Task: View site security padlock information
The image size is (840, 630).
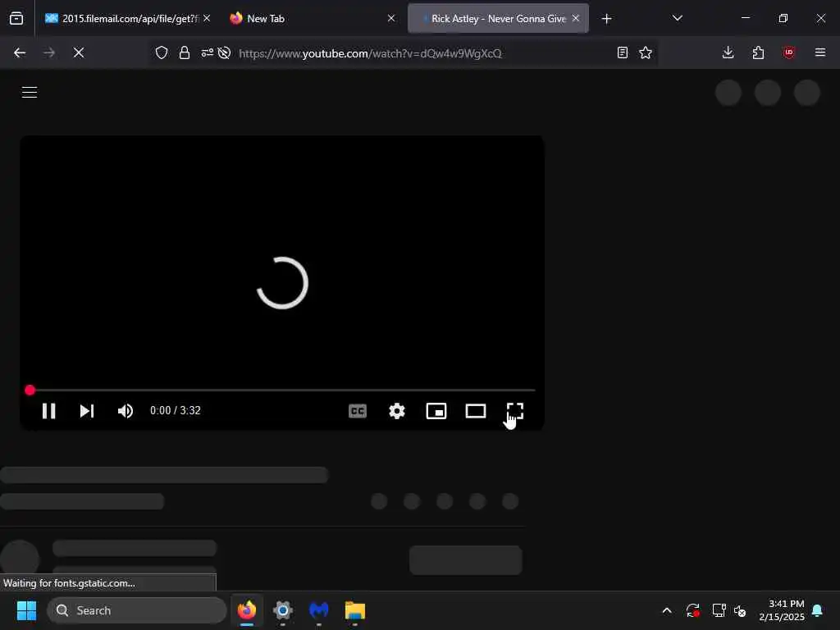Action: coord(185,52)
